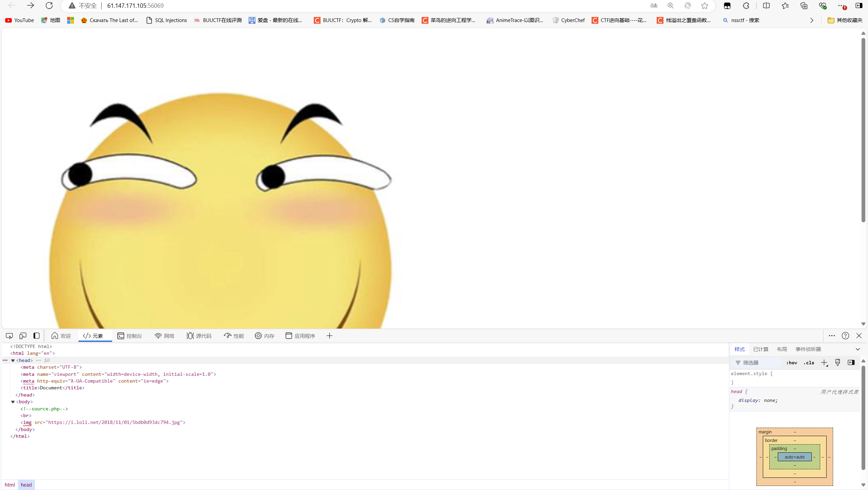Click the zoom magnifier in address bar
Screen dimensions: 868x490
(671, 6)
